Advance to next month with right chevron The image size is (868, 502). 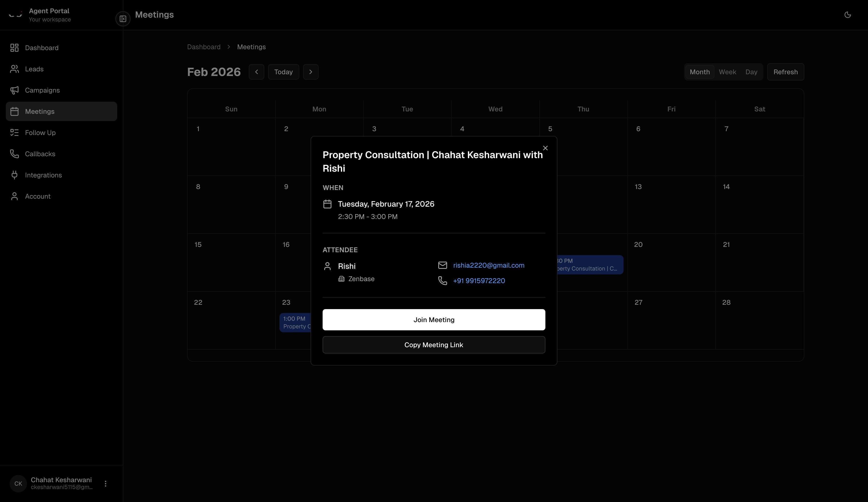click(x=311, y=72)
